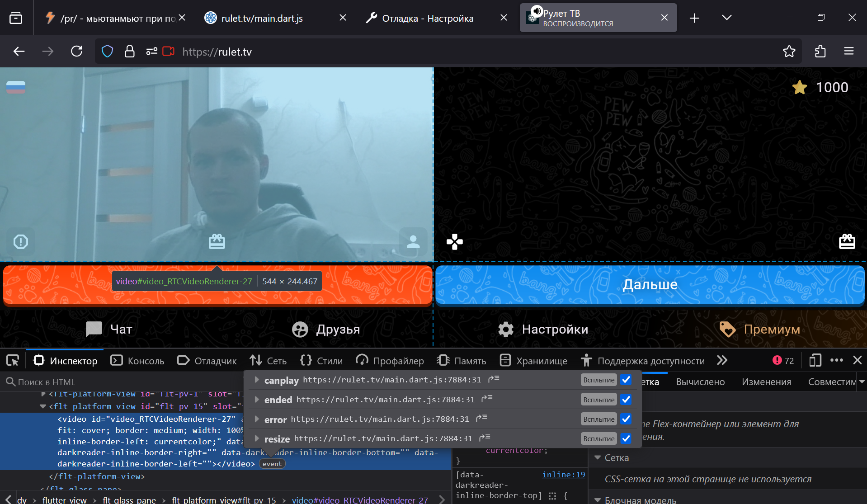867x504 pixels.
Task: Expand Блочная модель section
Action: point(598,500)
